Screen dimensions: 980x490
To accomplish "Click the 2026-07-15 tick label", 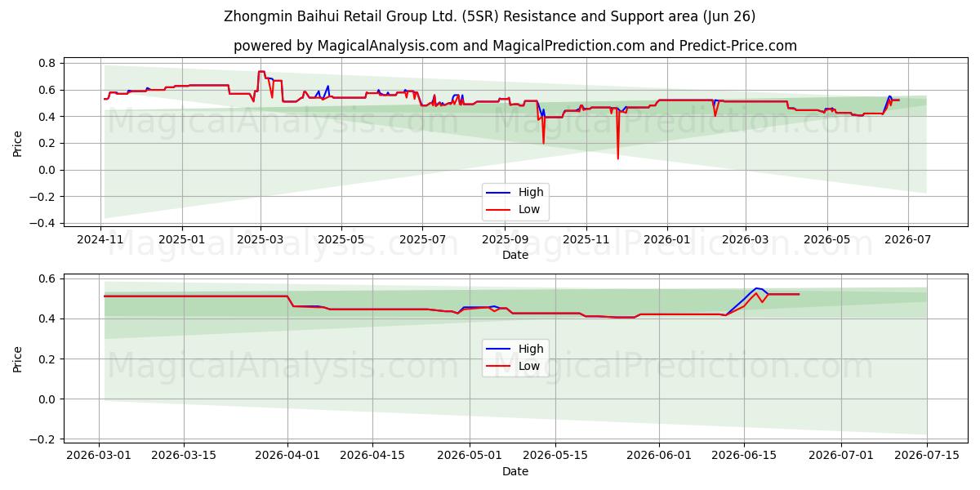I will 926,456.
